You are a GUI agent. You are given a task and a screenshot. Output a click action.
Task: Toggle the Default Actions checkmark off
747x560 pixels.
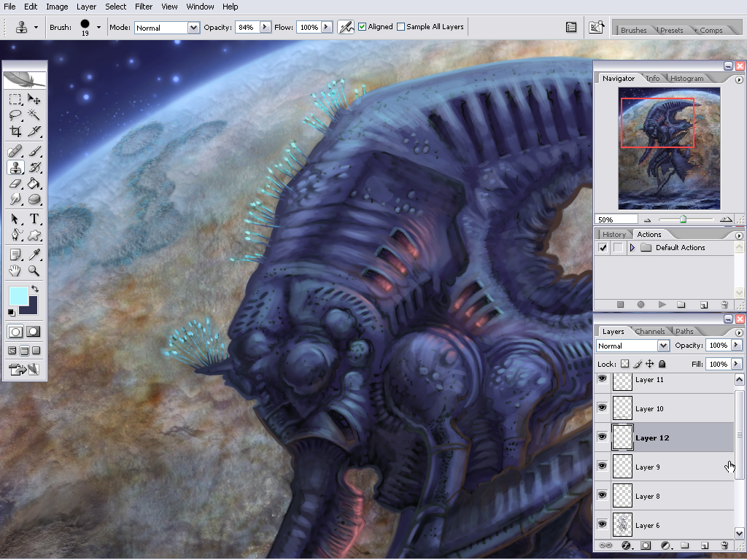[603, 248]
